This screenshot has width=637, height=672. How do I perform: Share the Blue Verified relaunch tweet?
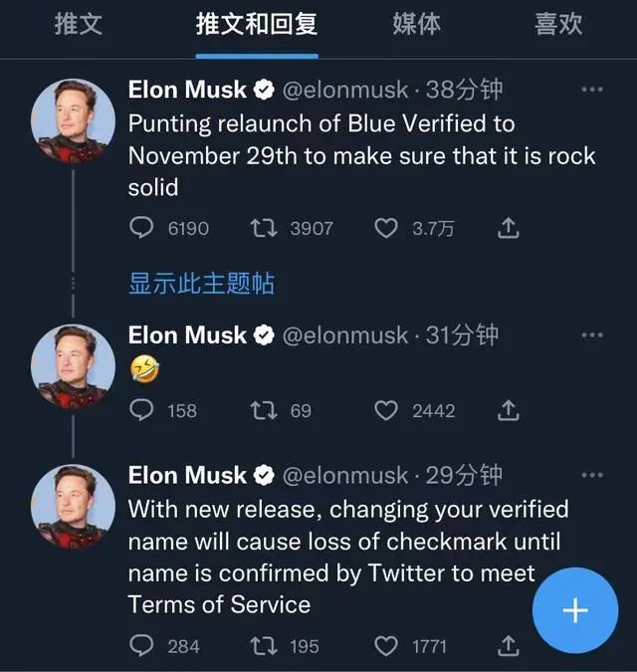tap(508, 229)
